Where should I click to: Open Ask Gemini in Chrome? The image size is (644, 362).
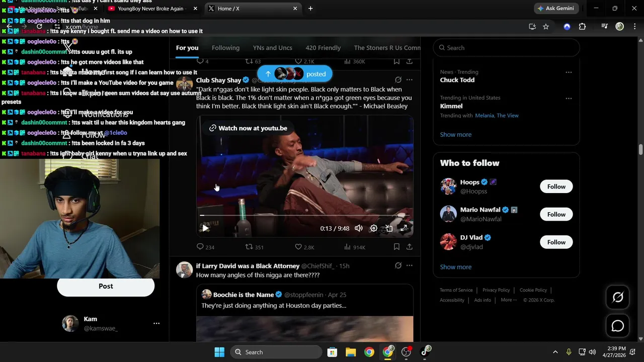[x=556, y=9]
